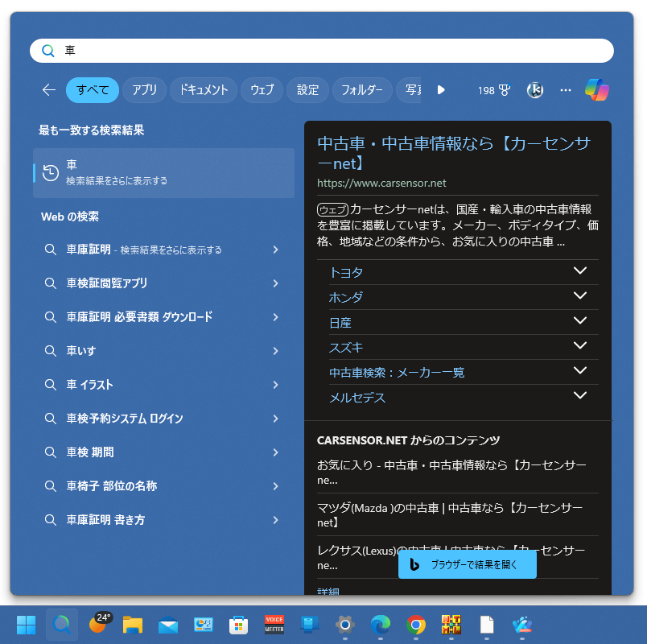
Task: Switch to the アプリ filter tab
Action: pos(144,89)
